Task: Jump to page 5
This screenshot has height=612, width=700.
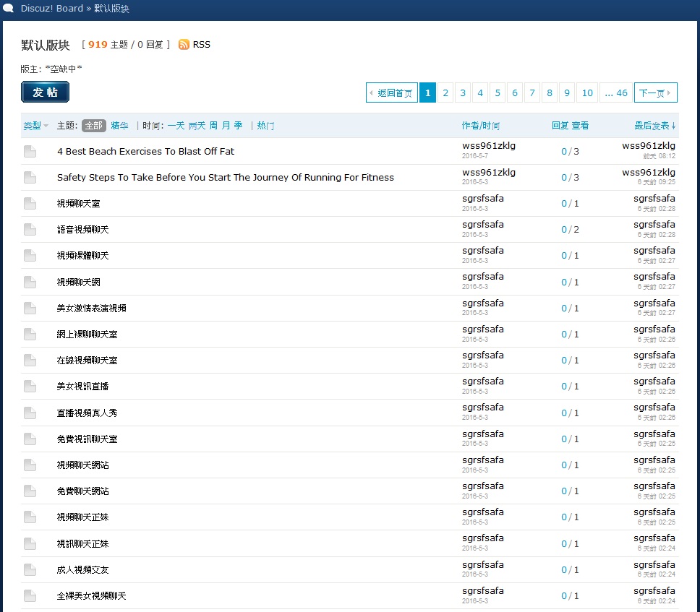Action: point(498,92)
